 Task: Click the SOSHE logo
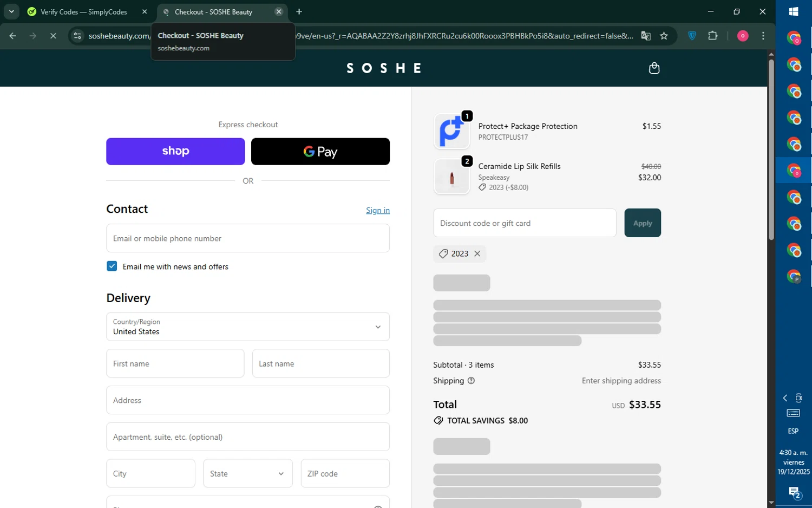pos(384,68)
